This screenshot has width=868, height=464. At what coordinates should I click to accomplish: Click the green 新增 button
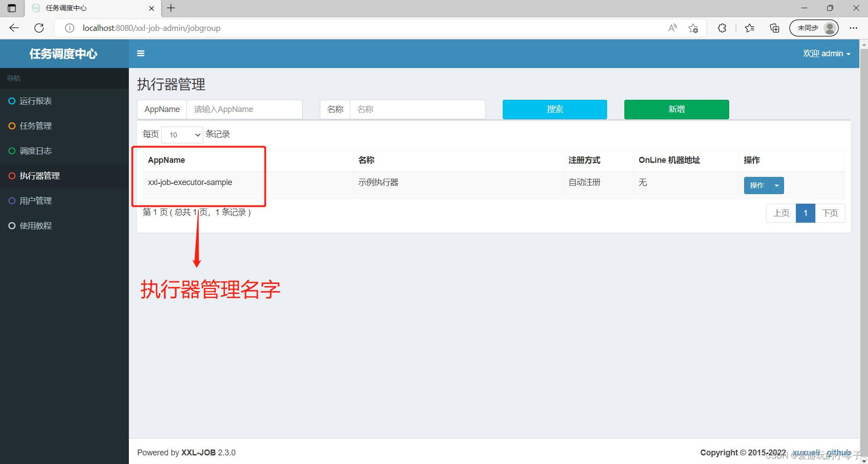coord(677,109)
